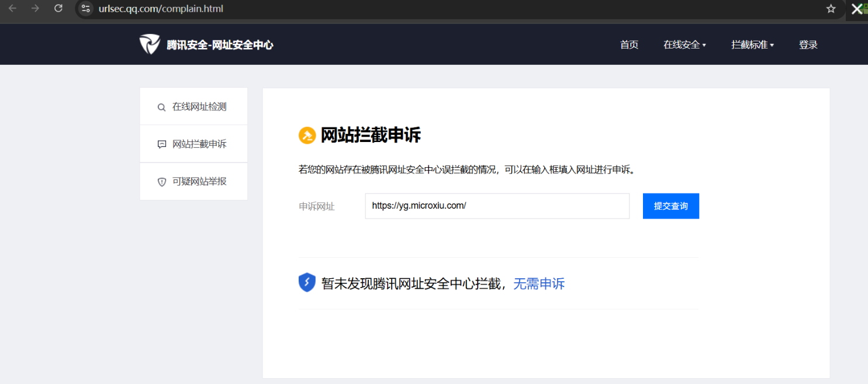This screenshot has height=384, width=868.
Task: Click the Tencent Security shield logo
Action: coord(150,44)
